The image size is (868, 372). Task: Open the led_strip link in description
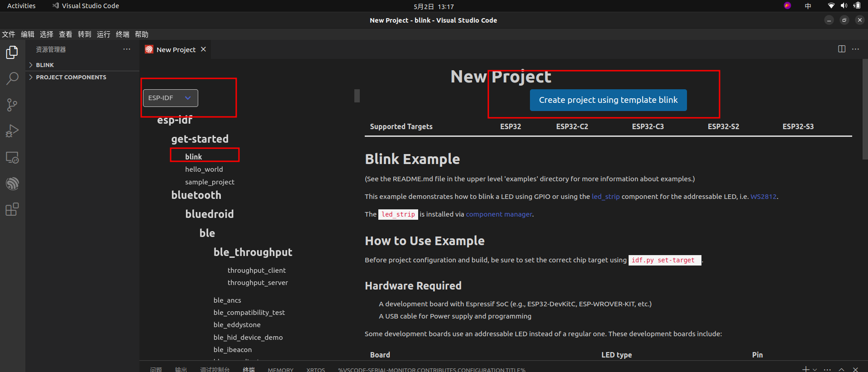click(606, 197)
